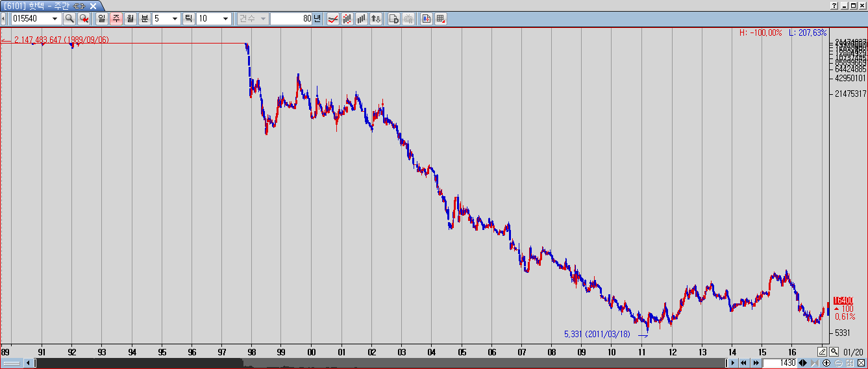The width and height of the screenshot is (868, 369).
Task: Click the horizontal chart scrollbar track
Action: click(x=390, y=363)
